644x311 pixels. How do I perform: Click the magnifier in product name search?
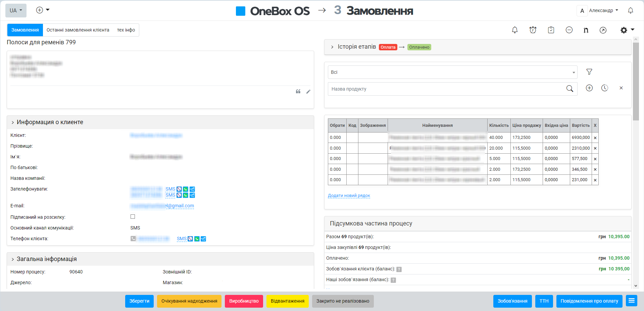pos(569,89)
